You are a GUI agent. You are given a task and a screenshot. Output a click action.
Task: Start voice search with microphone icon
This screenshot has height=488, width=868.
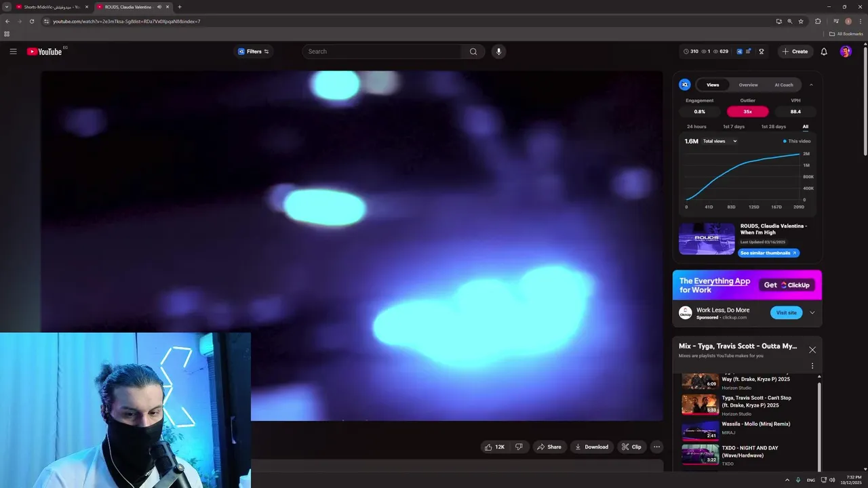coord(498,52)
